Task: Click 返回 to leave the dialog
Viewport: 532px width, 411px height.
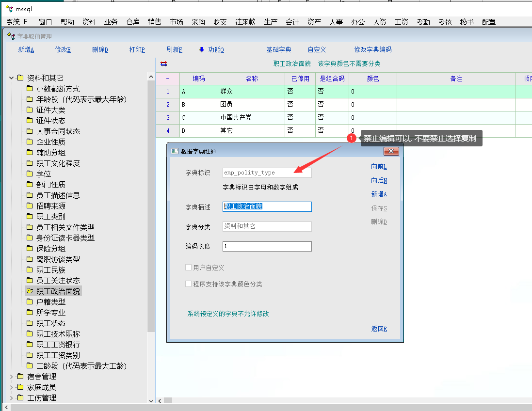Action: (x=379, y=329)
